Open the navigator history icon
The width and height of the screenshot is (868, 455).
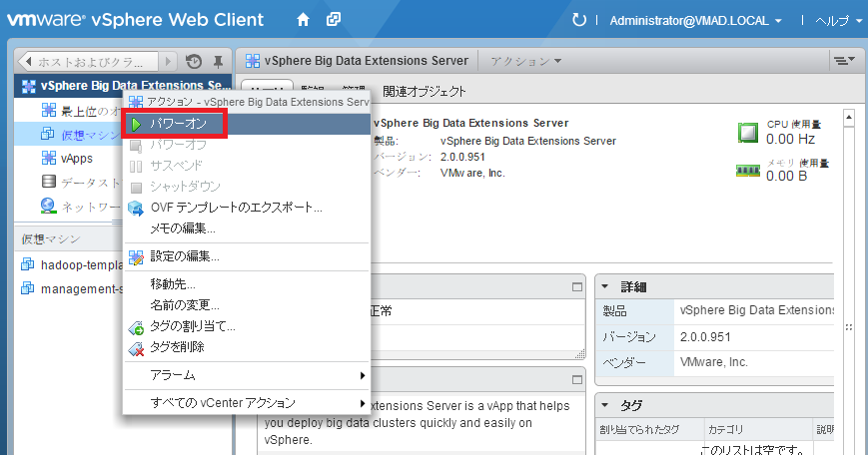pos(193,62)
